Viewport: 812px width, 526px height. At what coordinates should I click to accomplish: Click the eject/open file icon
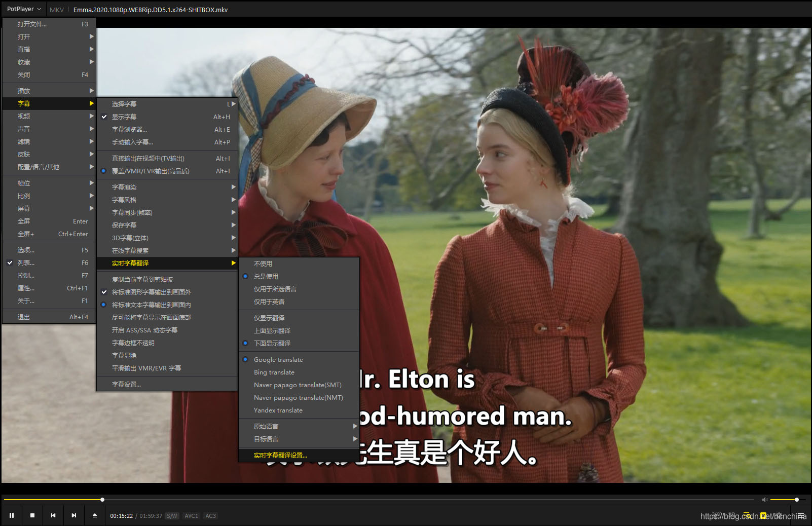[x=95, y=515]
